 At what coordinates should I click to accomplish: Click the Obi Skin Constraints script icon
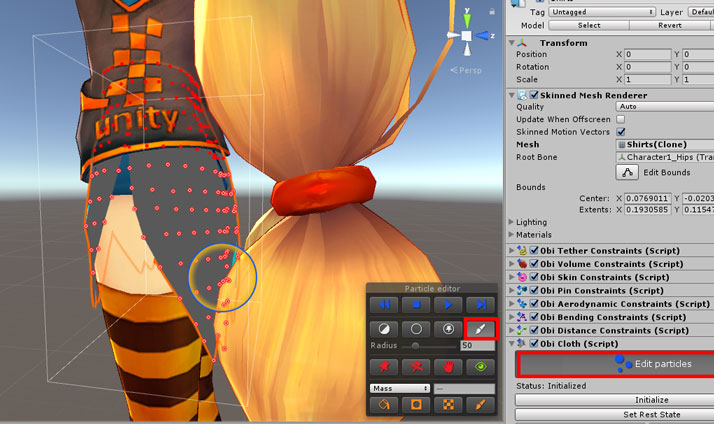522,277
